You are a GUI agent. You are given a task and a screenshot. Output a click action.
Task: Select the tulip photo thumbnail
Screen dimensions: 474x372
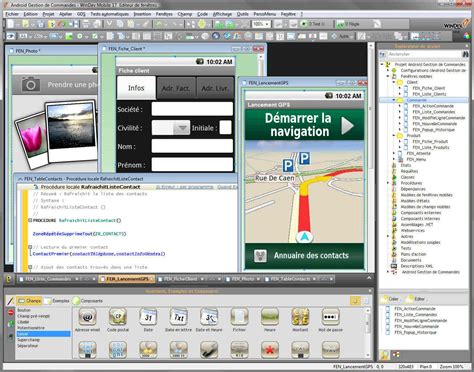pos(32,140)
